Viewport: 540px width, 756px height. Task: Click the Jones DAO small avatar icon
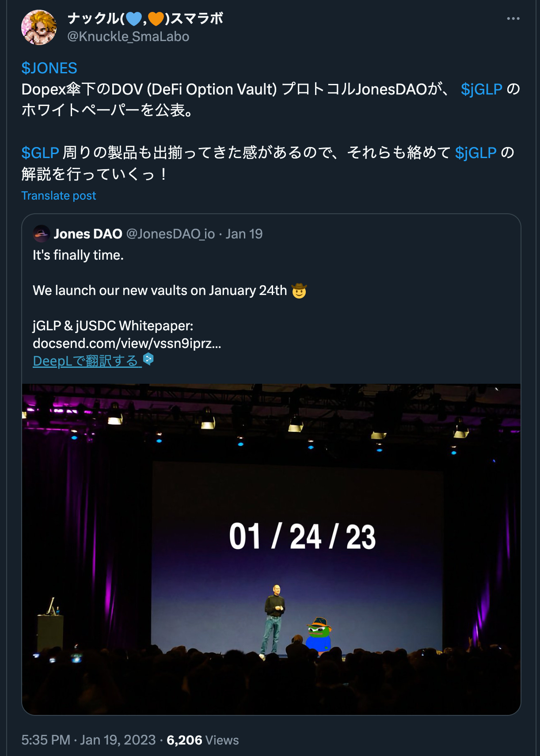42,234
